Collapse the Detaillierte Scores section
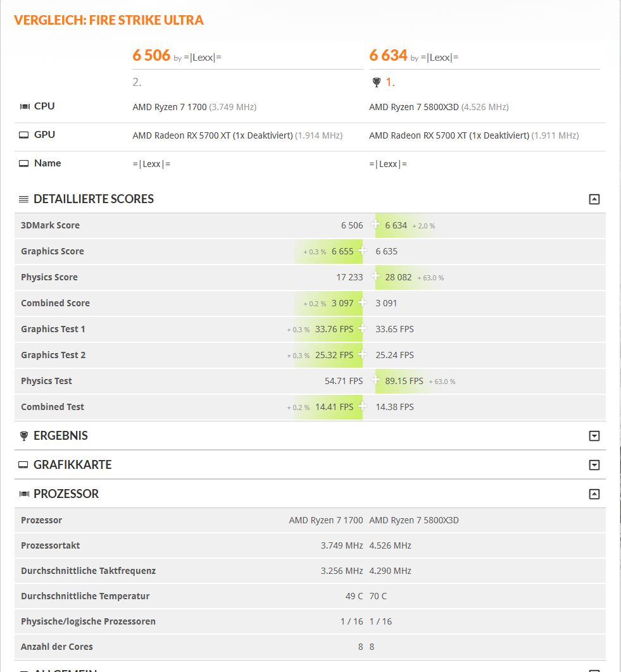Image resolution: width=621 pixels, height=672 pixels. [594, 199]
